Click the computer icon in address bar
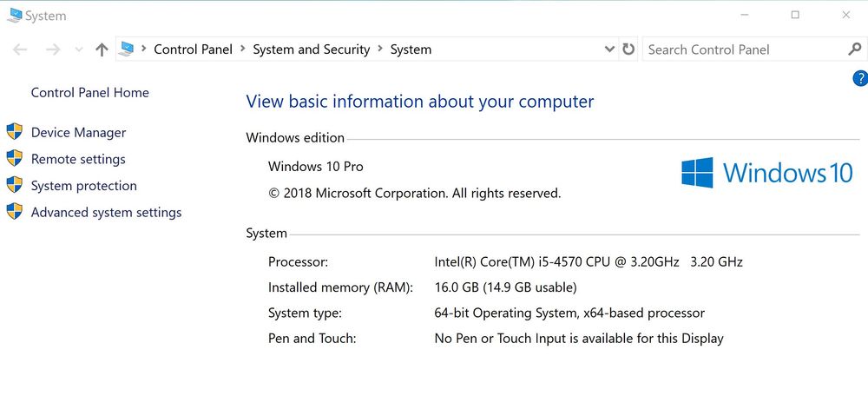This screenshot has width=868, height=396. [127, 49]
